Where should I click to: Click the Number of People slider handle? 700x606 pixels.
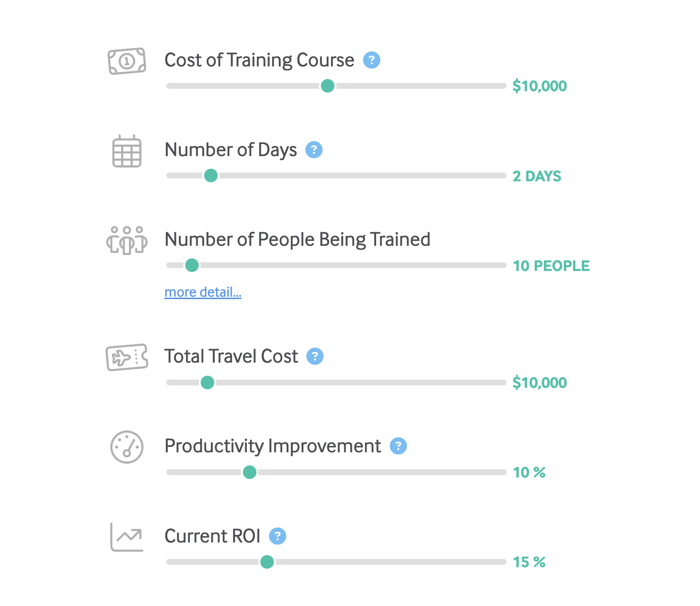(x=192, y=265)
